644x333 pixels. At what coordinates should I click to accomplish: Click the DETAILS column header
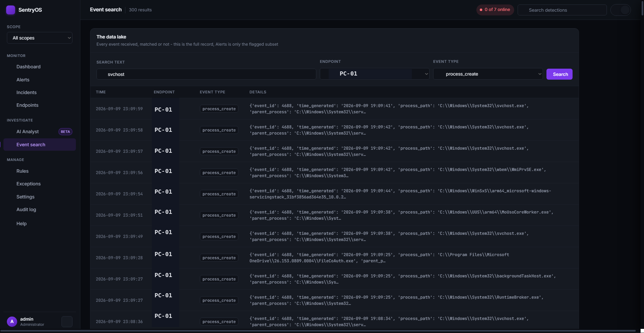258,92
